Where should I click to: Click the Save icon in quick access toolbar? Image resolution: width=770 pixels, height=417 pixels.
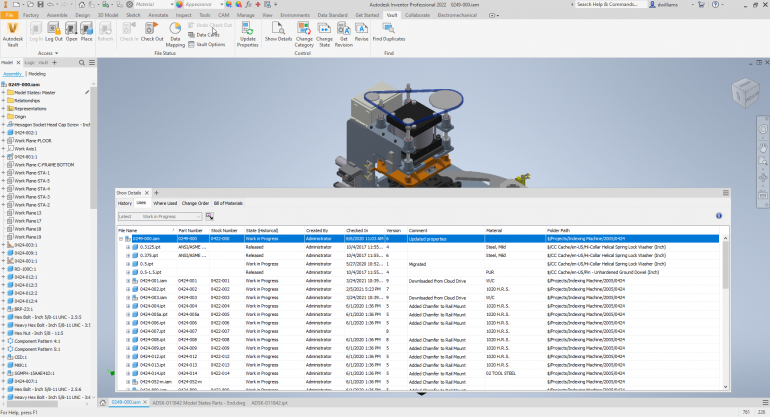tap(40, 4)
